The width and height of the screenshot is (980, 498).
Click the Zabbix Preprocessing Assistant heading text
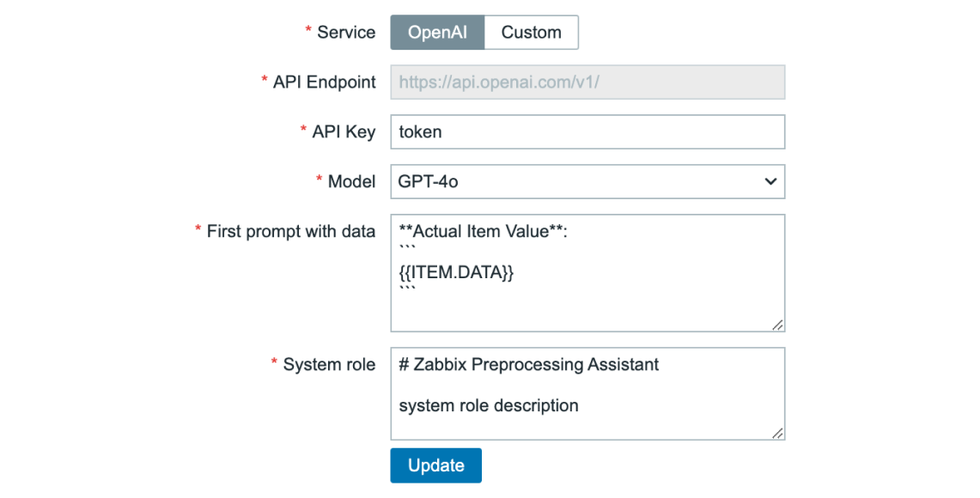[529, 364]
